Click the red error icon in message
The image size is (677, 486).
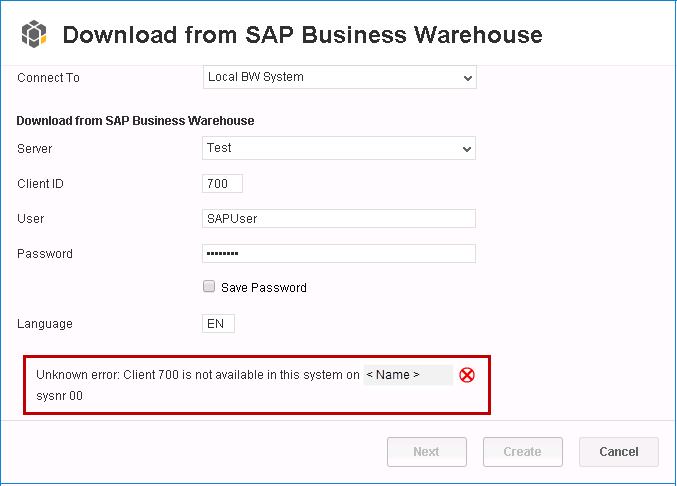coord(467,375)
